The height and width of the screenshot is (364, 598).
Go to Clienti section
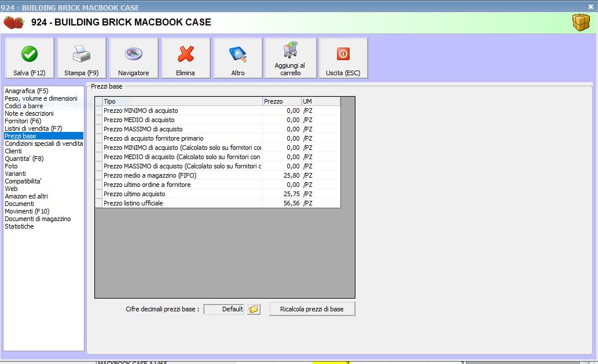click(x=13, y=151)
